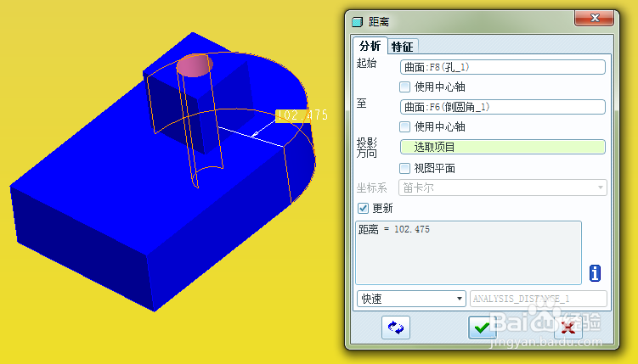Click the 坐标系 label
This screenshot has width=638, height=364.
pyautogui.click(x=371, y=188)
